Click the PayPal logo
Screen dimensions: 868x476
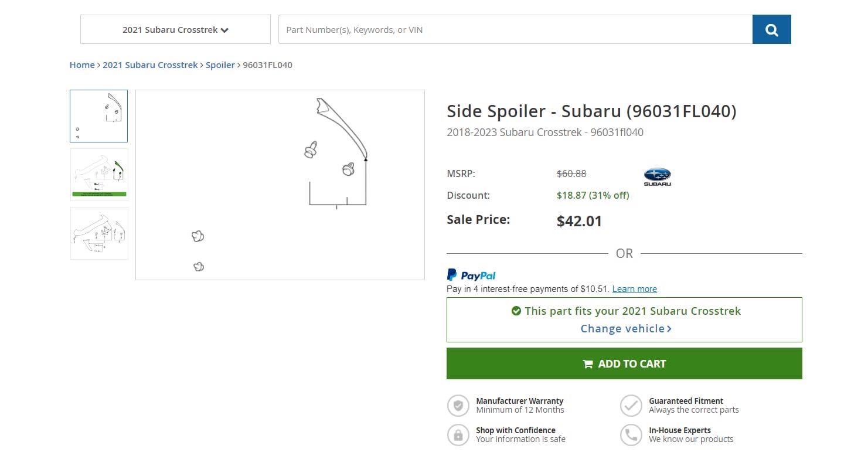[471, 275]
